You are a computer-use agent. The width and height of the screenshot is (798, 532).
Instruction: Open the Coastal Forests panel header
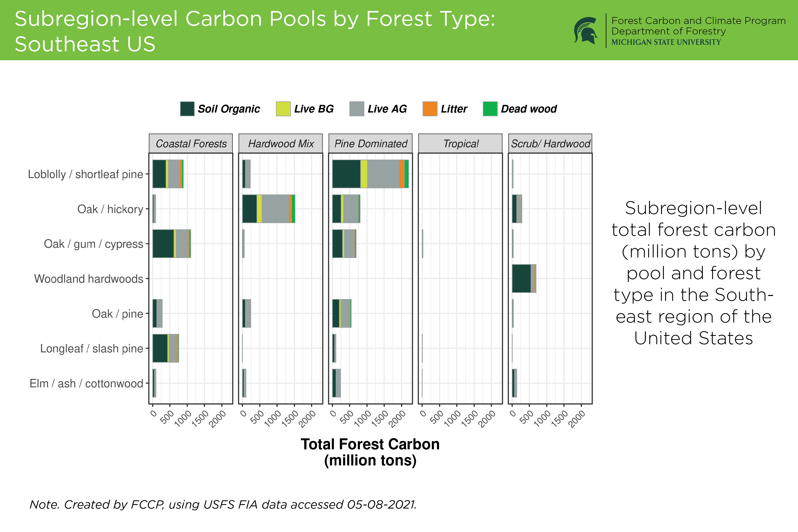click(191, 143)
